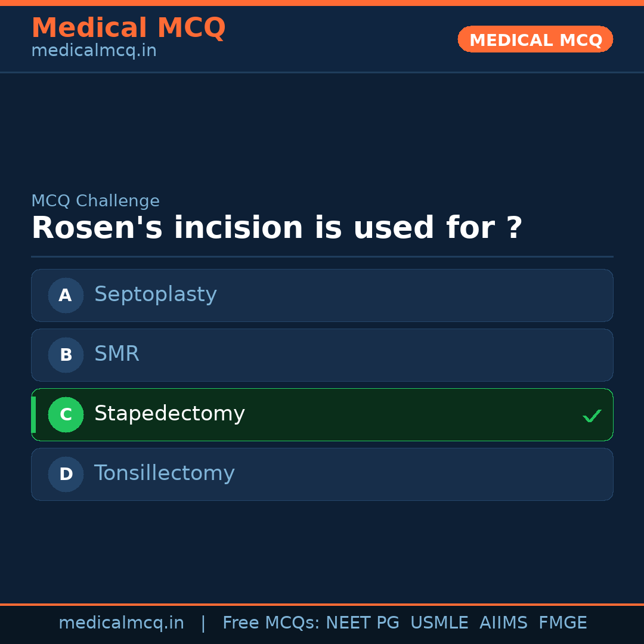
Task: Click the orange Medical MCQ title
Action: point(128,27)
